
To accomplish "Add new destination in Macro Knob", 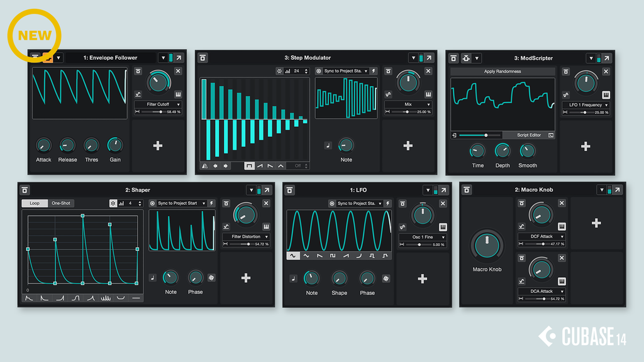I will point(596,223).
